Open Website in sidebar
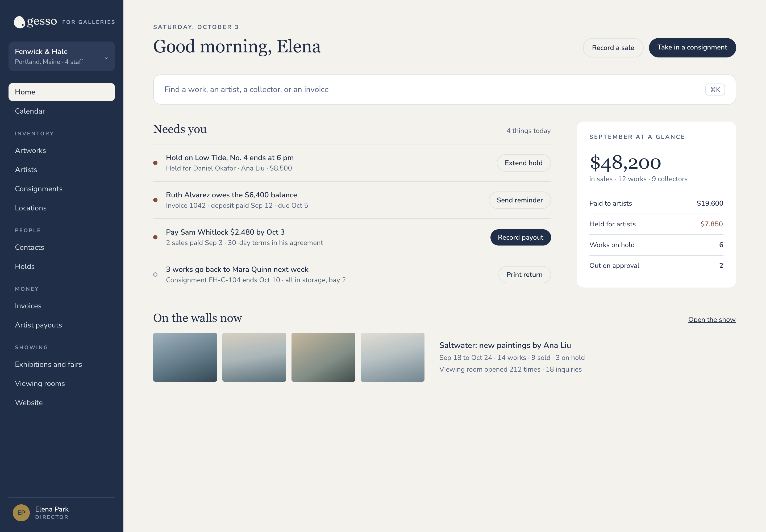766x532 pixels. coord(62,403)
